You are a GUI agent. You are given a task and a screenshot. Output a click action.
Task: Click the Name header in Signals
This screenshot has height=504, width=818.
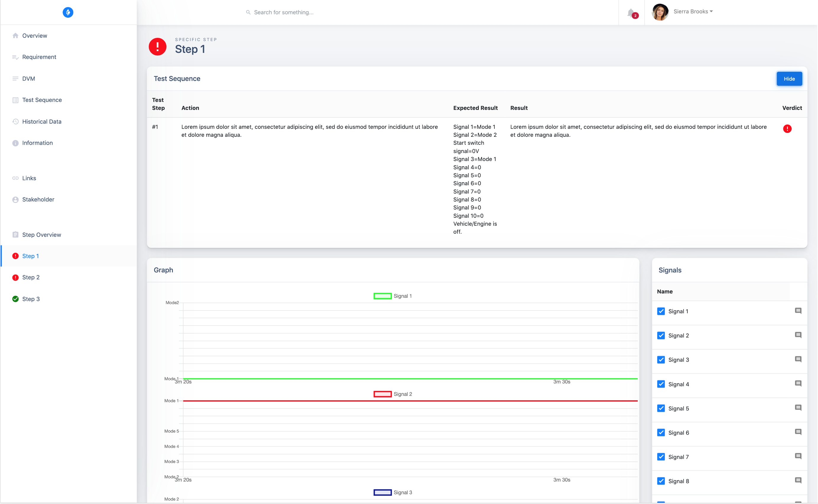point(665,292)
